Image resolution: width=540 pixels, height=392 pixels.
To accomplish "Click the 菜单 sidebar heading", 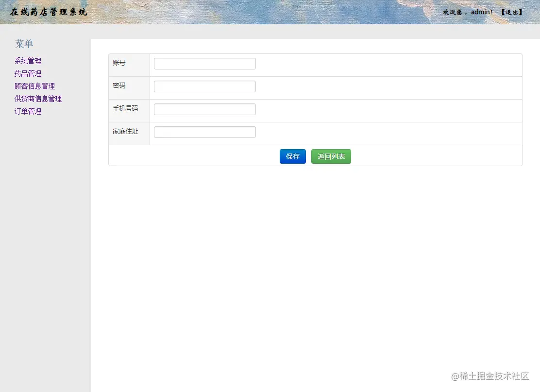I will [24, 44].
